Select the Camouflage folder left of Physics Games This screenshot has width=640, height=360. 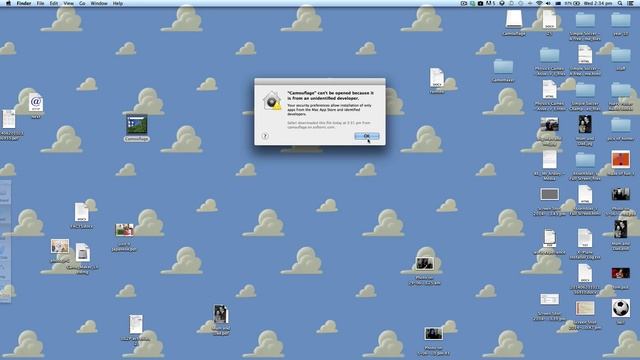(503, 67)
